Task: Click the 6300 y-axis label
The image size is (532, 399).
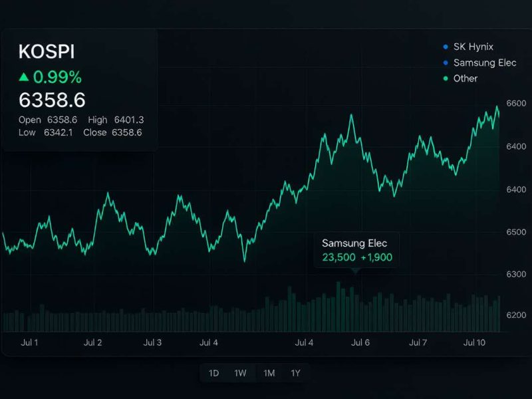Action: click(x=517, y=274)
